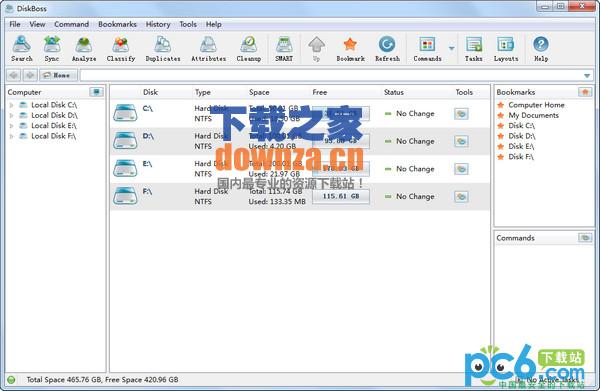The width and height of the screenshot is (600, 391).
Task: Go to Home location button
Action: [x=59, y=75]
